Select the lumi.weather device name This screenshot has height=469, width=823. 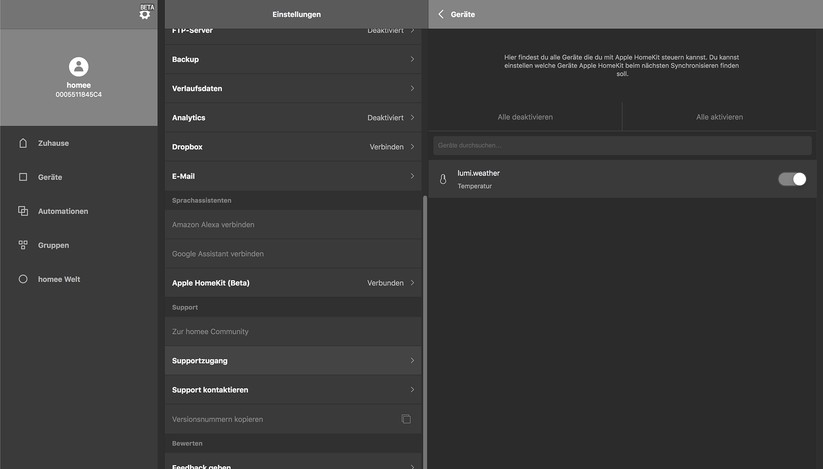pos(478,173)
